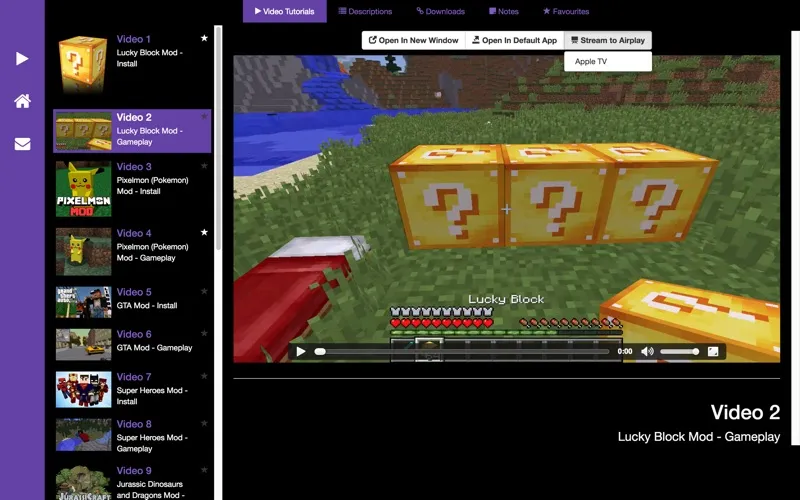
Task: Click Open In Default App button
Action: [514, 40]
